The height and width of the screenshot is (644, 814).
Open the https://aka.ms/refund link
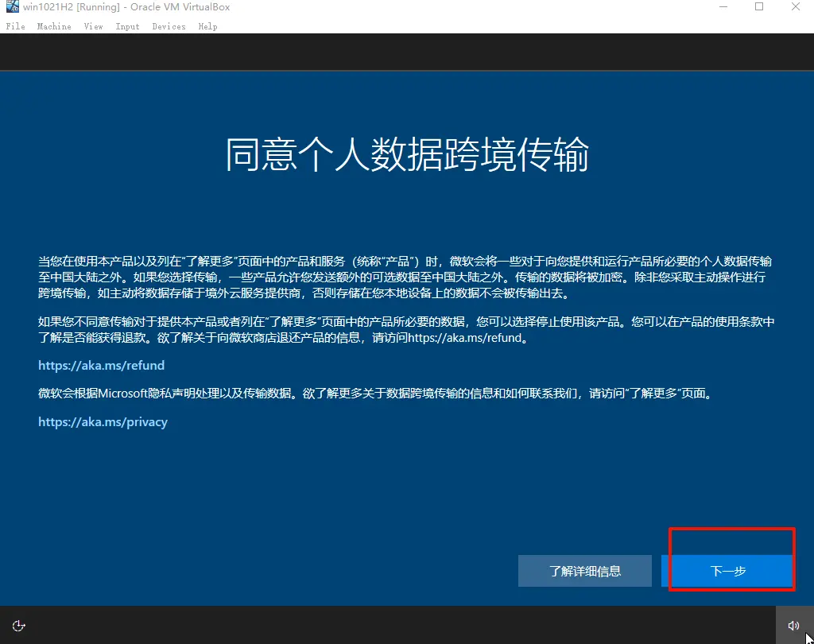pyautogui.click(x=101, y=365)
